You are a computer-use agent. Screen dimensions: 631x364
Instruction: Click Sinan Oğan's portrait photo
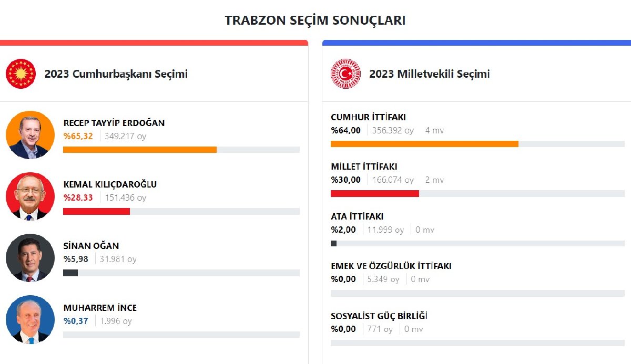[x=30, y=258]
